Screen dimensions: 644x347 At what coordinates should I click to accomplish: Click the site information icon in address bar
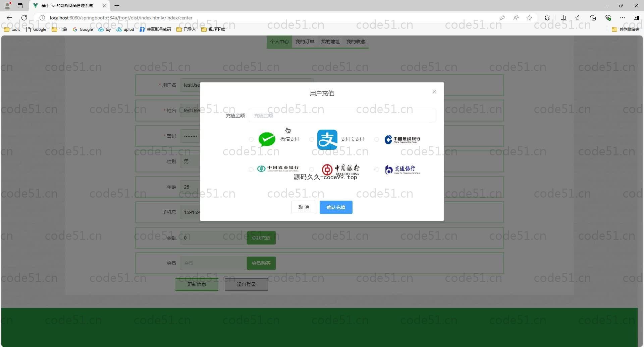(42, 18)
